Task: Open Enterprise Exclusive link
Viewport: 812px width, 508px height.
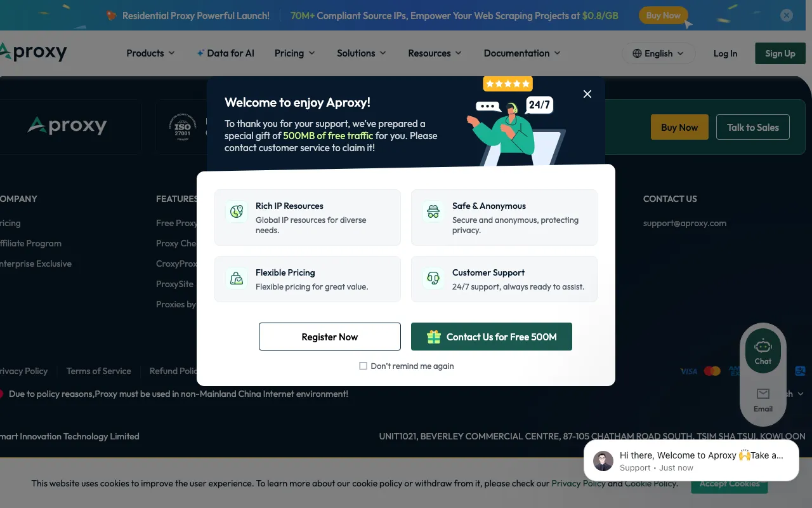Action: coord(36,264)
